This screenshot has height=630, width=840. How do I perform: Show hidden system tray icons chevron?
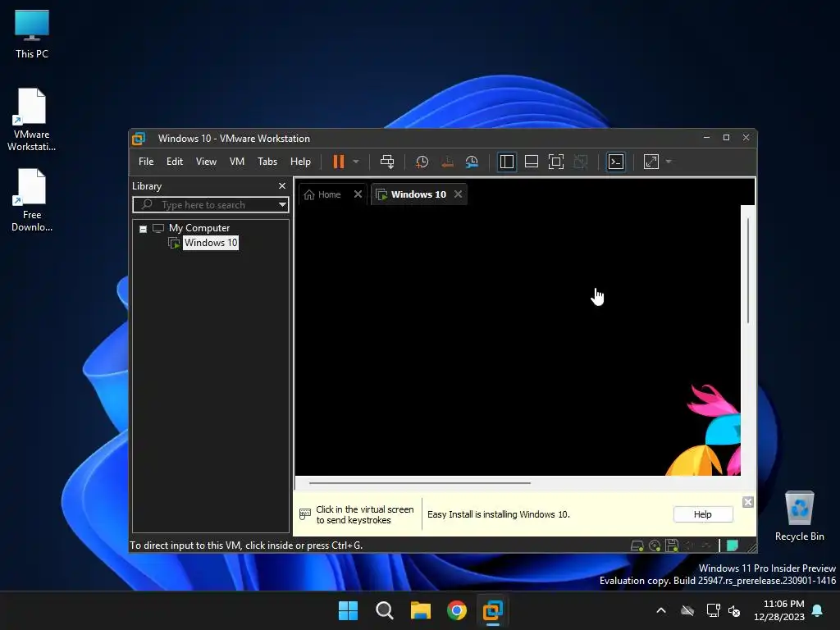pyautogui.click(x=661, y=610)
